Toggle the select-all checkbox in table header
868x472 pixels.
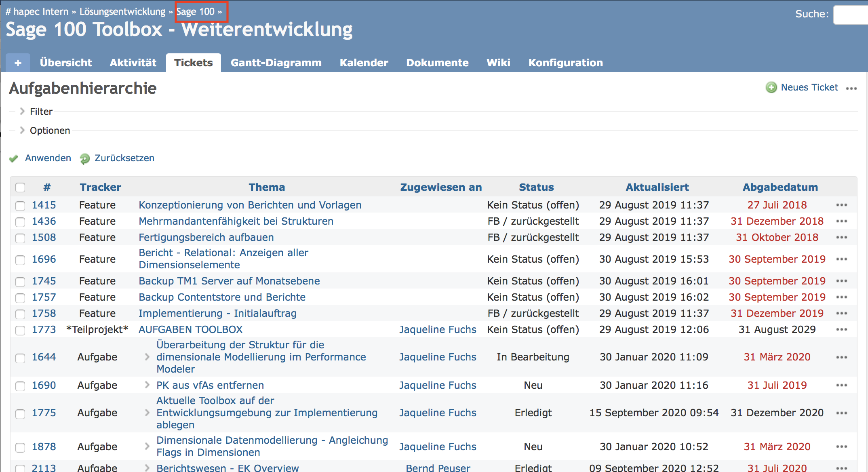(x=20, y=187)
